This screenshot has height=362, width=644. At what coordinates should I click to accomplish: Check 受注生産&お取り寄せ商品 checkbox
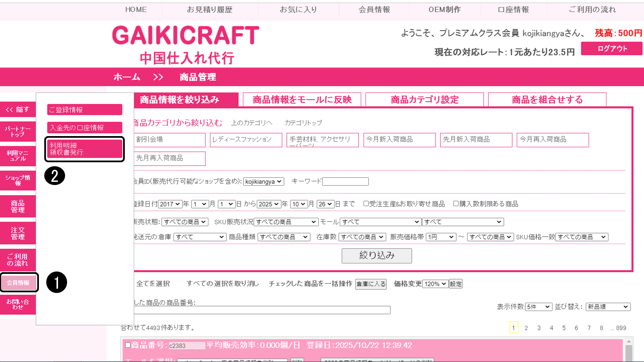pyautogui.click(x=366, y=203)
